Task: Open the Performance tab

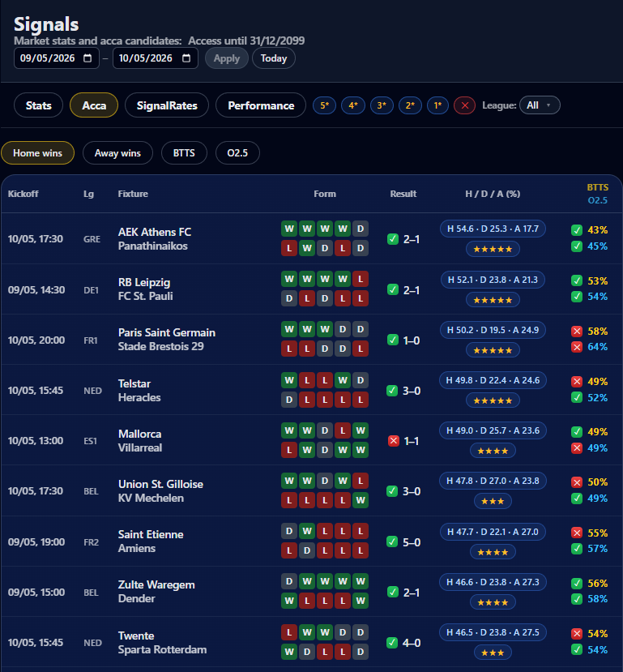Action: click(261, 105)
